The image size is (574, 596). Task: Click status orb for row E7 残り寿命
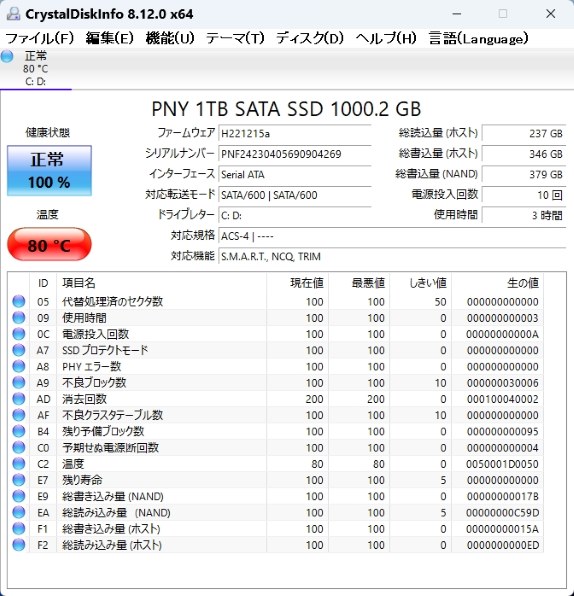pyautogui.click(x=19, y=480)
